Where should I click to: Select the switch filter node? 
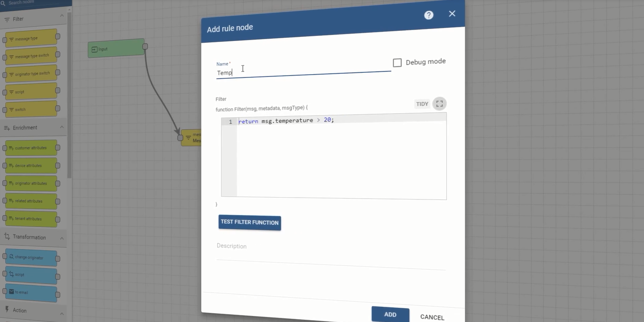coord(31,109)
